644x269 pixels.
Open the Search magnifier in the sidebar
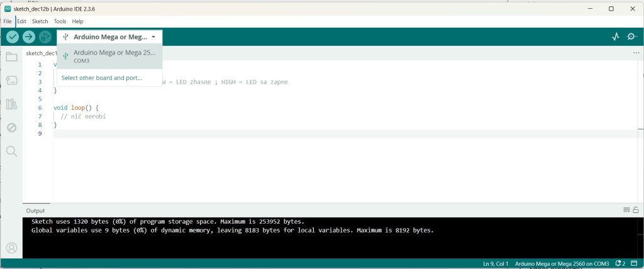click(11, 151)
